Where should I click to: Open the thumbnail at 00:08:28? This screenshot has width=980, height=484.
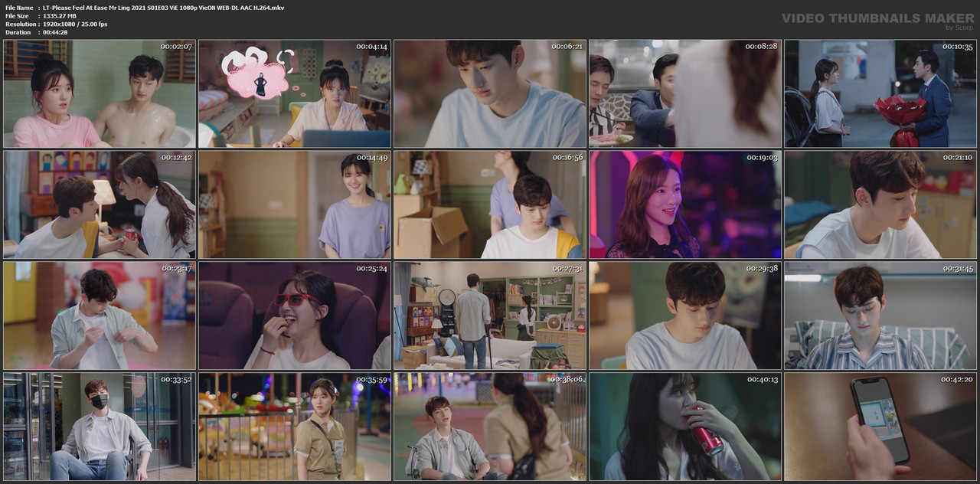[x=685, y=94]
